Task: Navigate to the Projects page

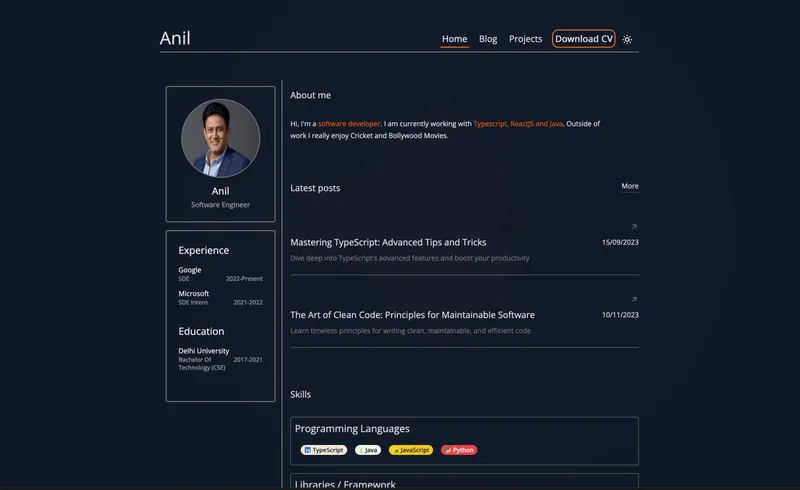Action: pyautogui.click(x=525, y=39)
